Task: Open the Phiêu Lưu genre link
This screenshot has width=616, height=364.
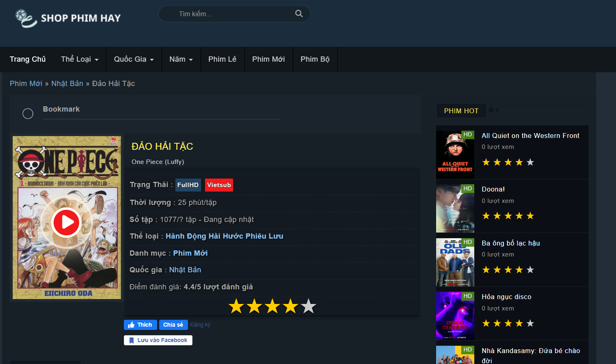Action: 264,236
